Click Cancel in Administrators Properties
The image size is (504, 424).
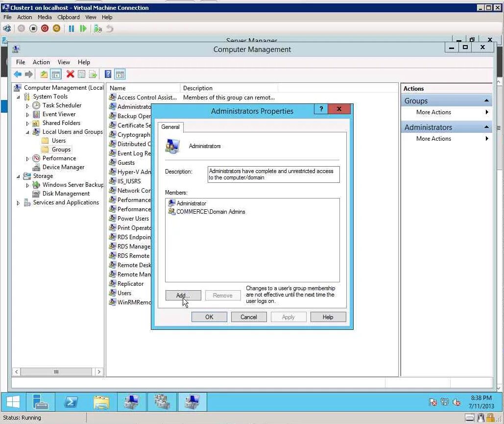tap(249, 317)
